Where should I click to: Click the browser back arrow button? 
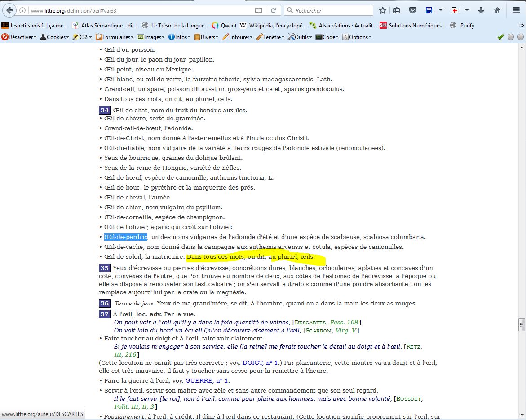coord(10,10)
